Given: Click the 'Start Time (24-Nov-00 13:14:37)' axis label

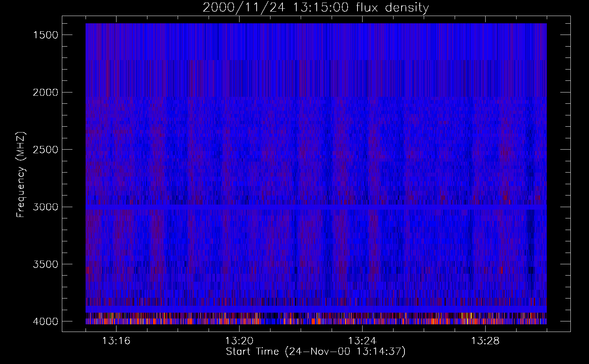Looking at the screenshot, I should 316,352.
